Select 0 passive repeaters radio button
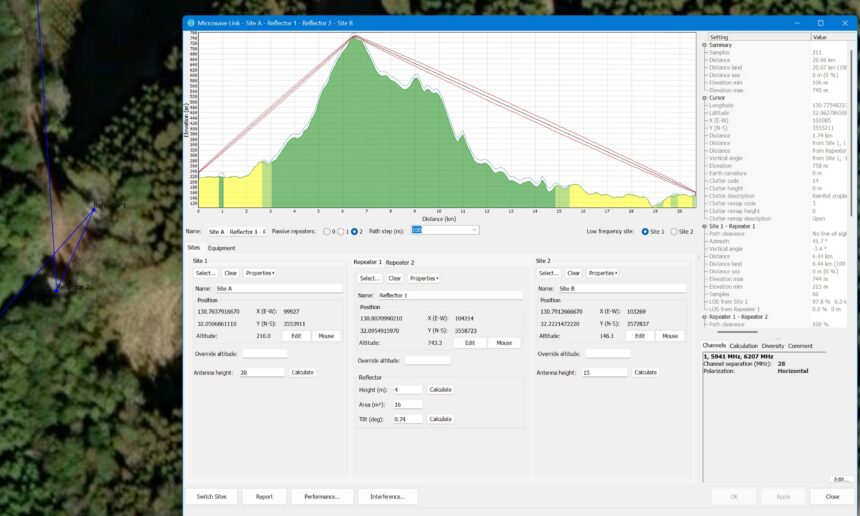 point(327,231)
